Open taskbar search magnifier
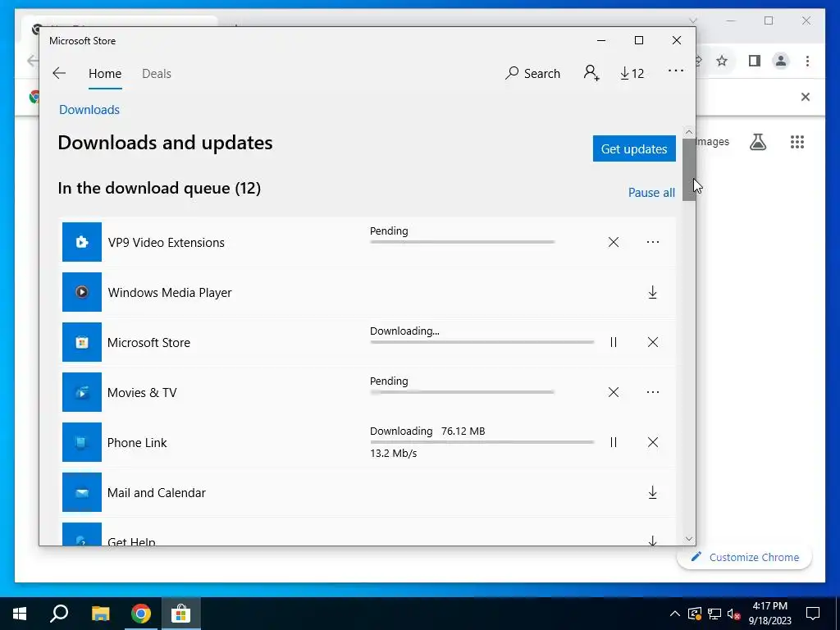This screenshot has width=840, height=630. (59, 614)
